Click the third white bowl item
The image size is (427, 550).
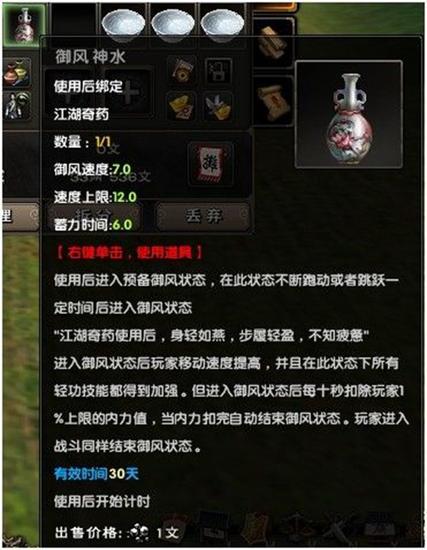pyautogui.click(x=222, y=23)
